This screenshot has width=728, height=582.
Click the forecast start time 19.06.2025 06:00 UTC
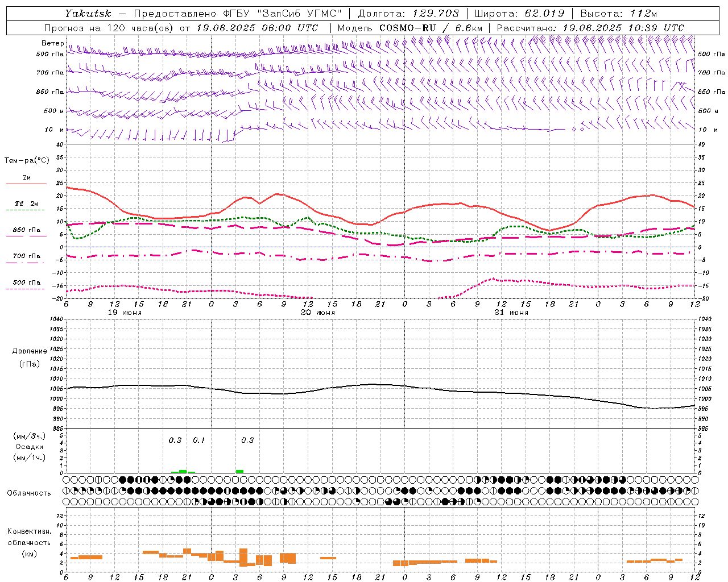tap(257, 28)
